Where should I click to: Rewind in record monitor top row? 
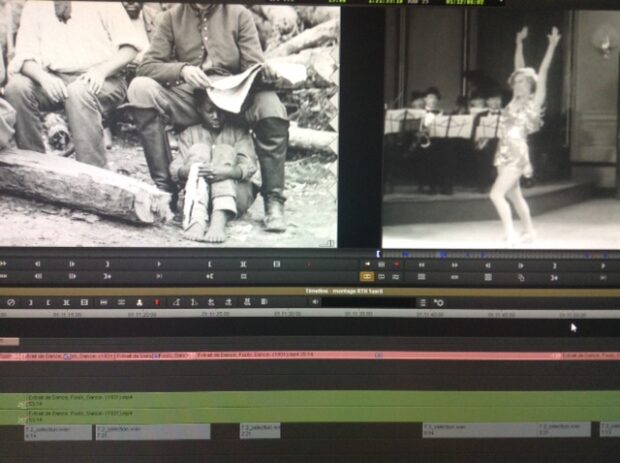[422, 265]
